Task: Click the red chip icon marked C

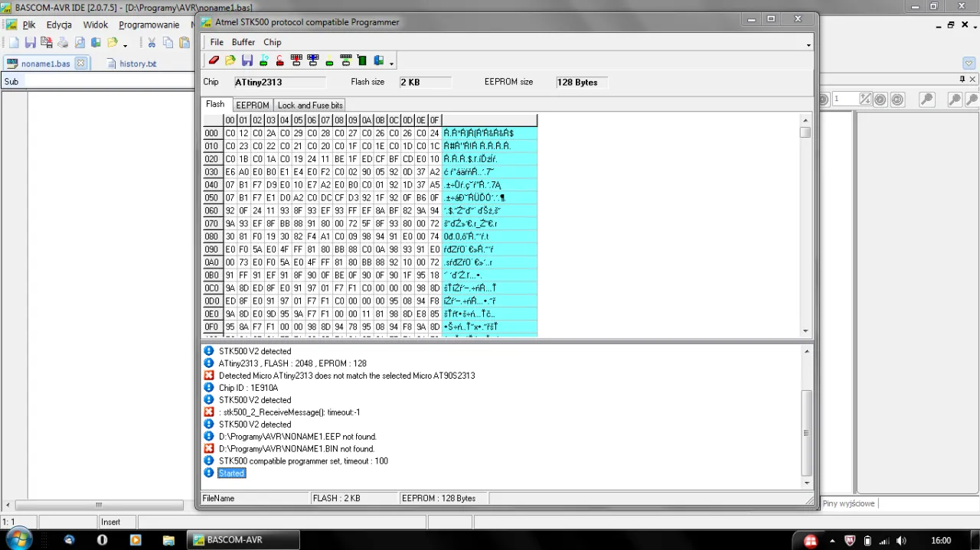Action: click(279, 61)
